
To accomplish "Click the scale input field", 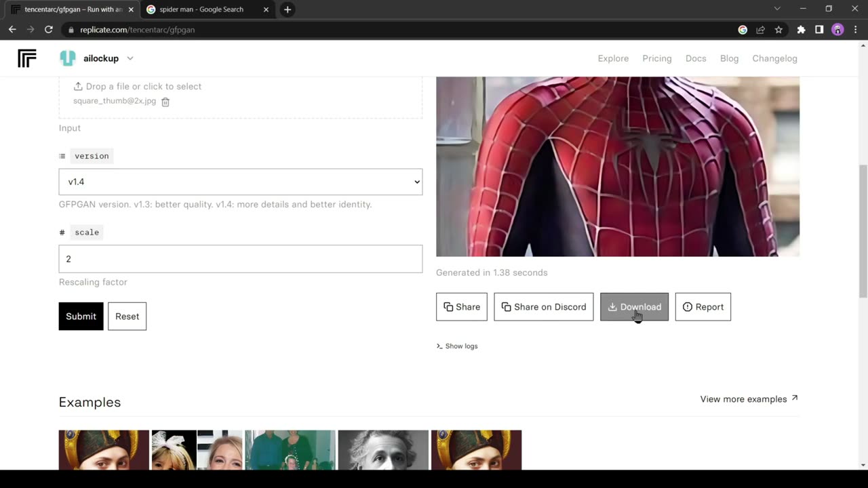I will point(241,259).
